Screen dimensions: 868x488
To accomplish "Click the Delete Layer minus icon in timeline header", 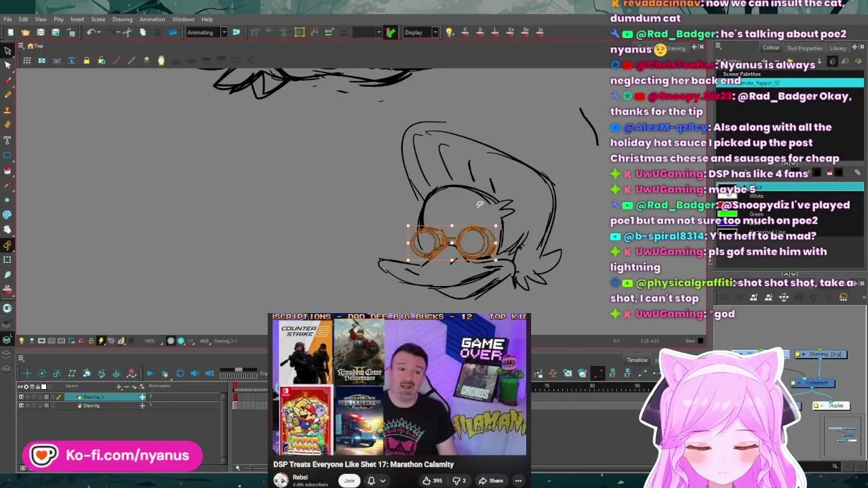I will pos(126,387).
